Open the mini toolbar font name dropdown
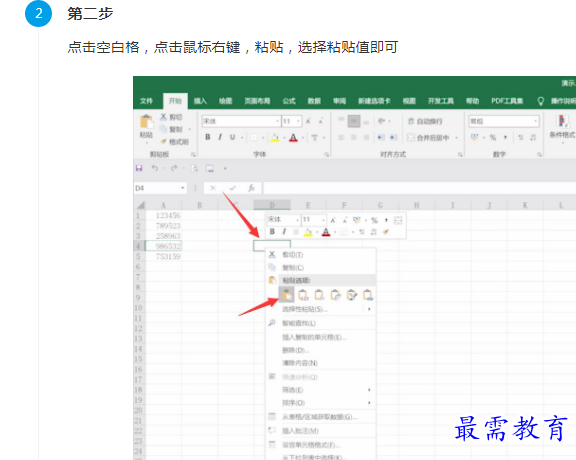This screenshot has width=576, height=460. pos(297,220)
